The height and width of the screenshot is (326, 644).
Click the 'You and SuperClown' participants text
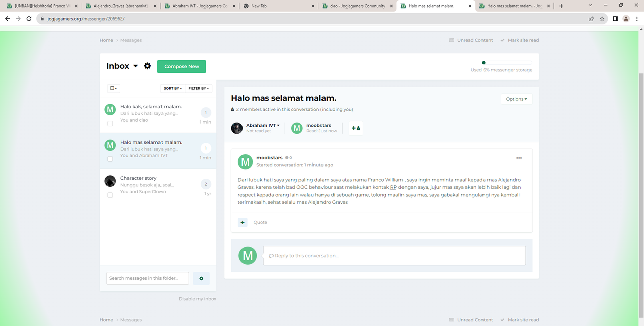pos(143,192)
